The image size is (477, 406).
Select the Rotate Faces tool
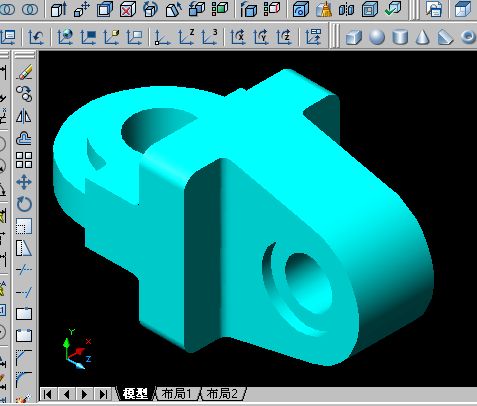150,9
